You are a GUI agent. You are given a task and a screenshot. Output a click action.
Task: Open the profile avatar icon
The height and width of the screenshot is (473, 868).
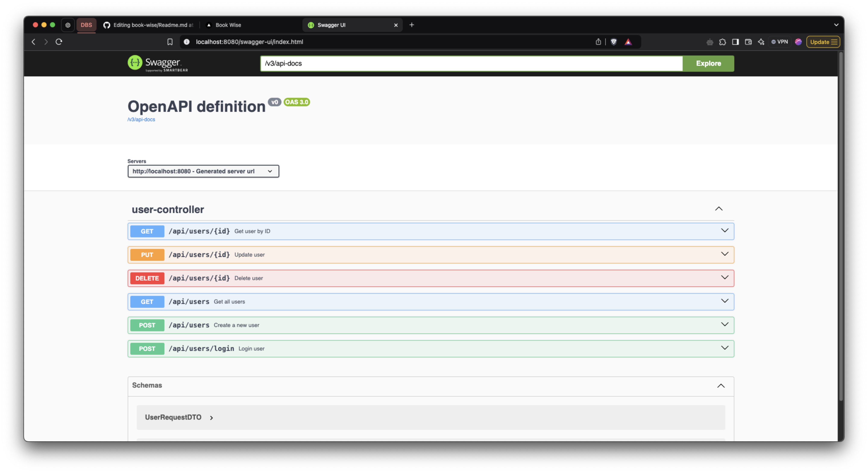pyautogui.click(x=798, y=42)
